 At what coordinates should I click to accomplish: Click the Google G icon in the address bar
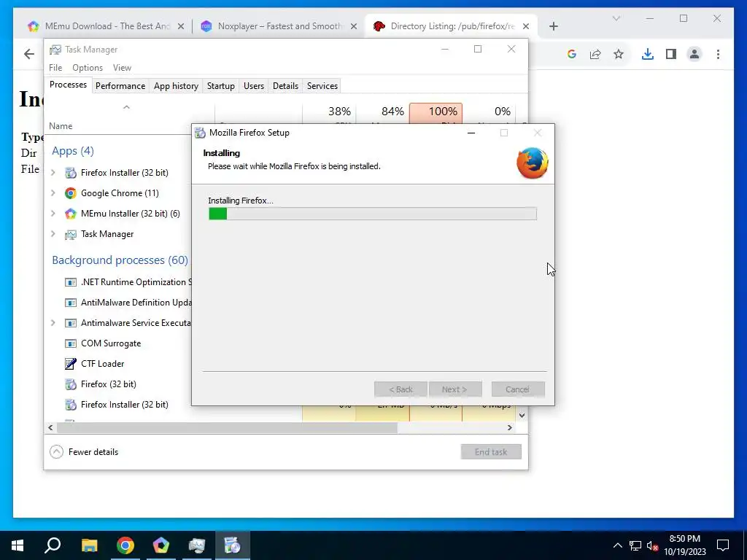(x=572, y=54)
